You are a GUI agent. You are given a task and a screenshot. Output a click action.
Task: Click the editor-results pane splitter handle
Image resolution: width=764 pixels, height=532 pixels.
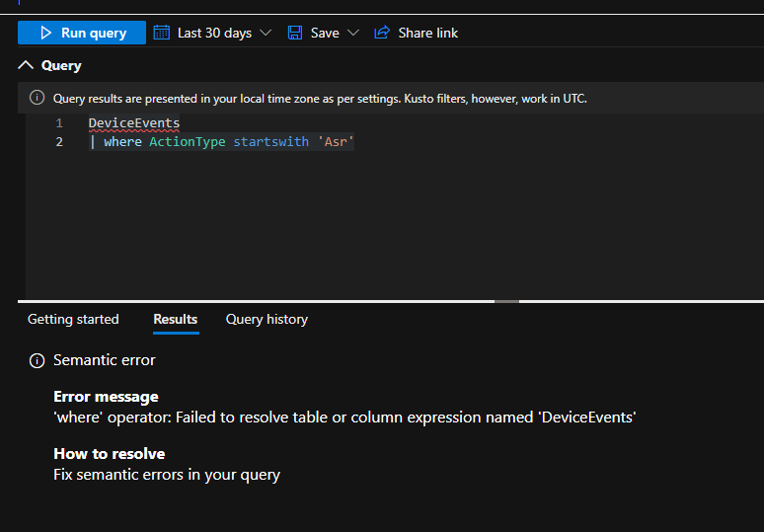click(506, 302)
